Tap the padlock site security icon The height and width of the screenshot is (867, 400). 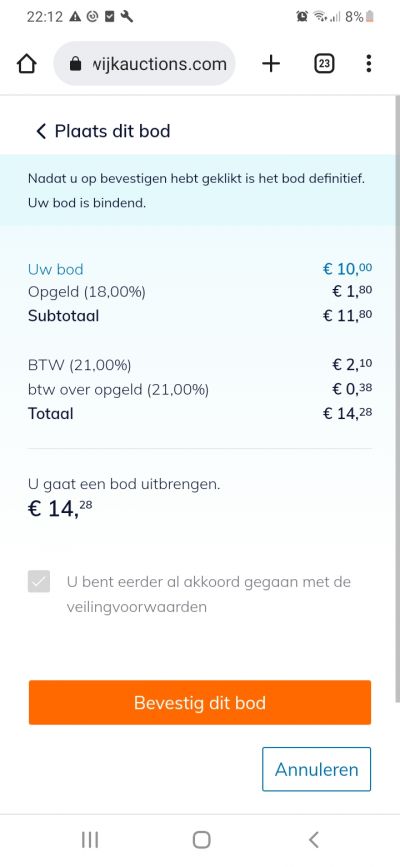coord(76,64)
